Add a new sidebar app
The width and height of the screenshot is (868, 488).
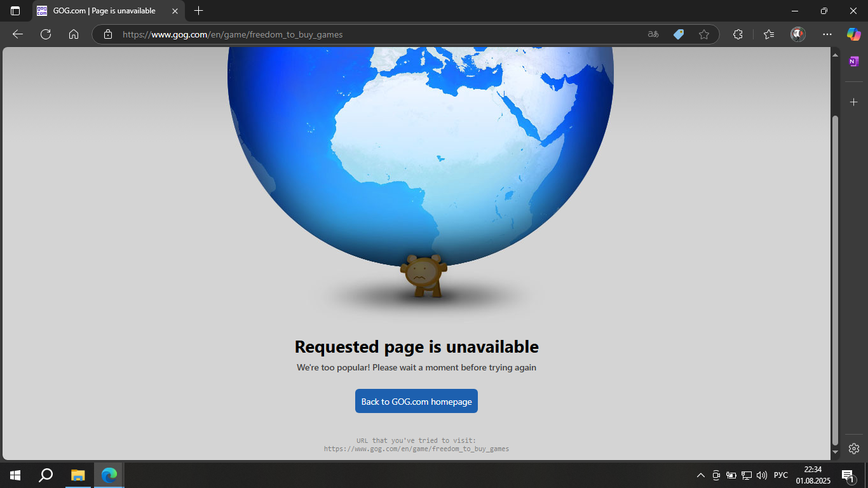pyautogui.click(x=854, y=102)
